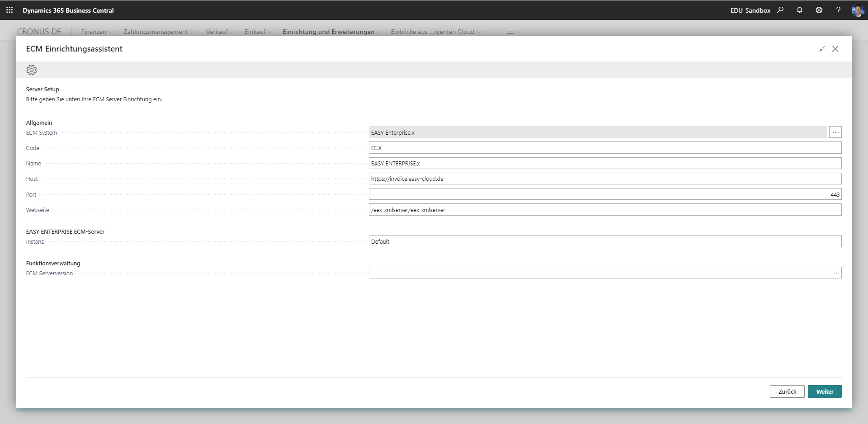This screenshot has width=868, height=424.
Task: Expand the Finanzen menu
Action: coord(97,32)
